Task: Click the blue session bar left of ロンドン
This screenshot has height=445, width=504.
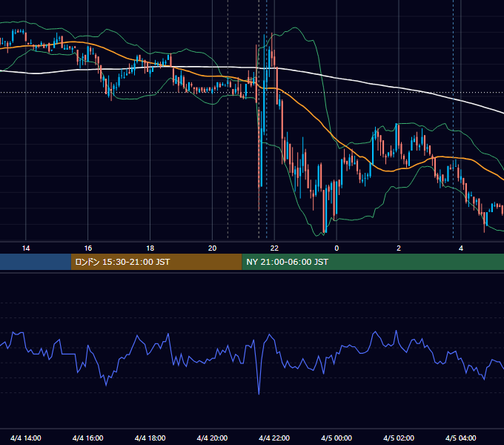Action: [x=36, y=262]
